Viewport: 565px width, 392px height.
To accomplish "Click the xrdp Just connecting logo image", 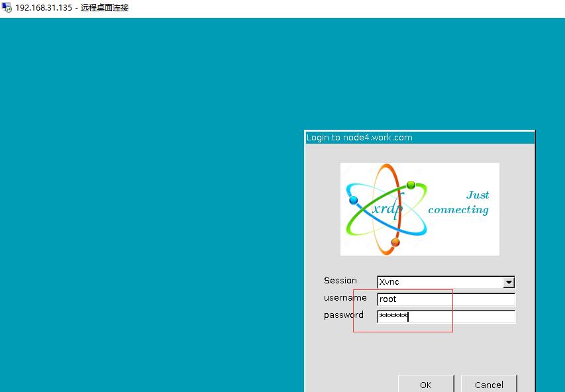I will coord(420,209).
